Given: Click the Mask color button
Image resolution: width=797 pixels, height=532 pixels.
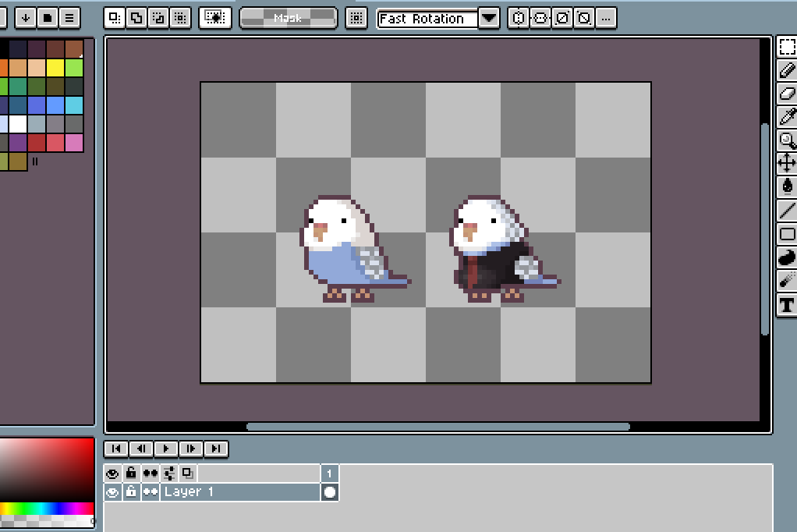Looking at the screenshot, I should (288, 18).
